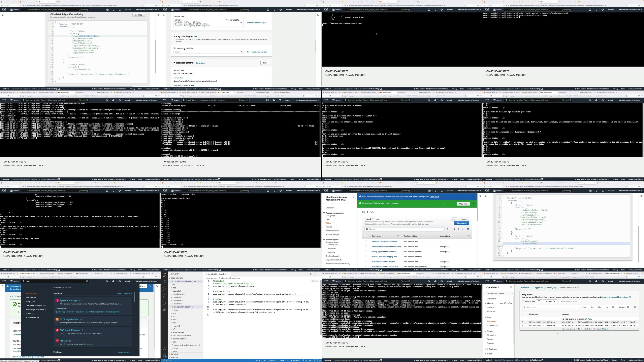644x362 pixels.
Task: Open the Actions dropdown in Log events
Action: [x=550, y=301]
